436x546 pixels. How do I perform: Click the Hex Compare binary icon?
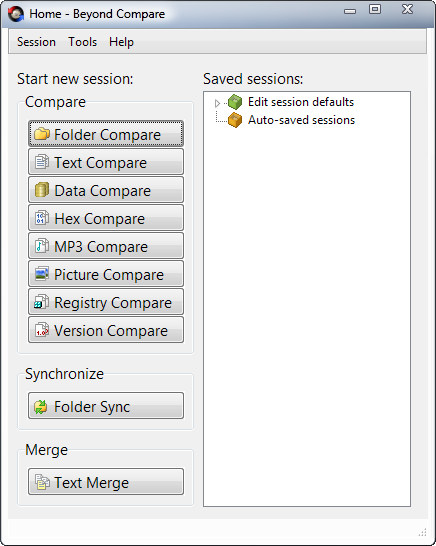42,218
